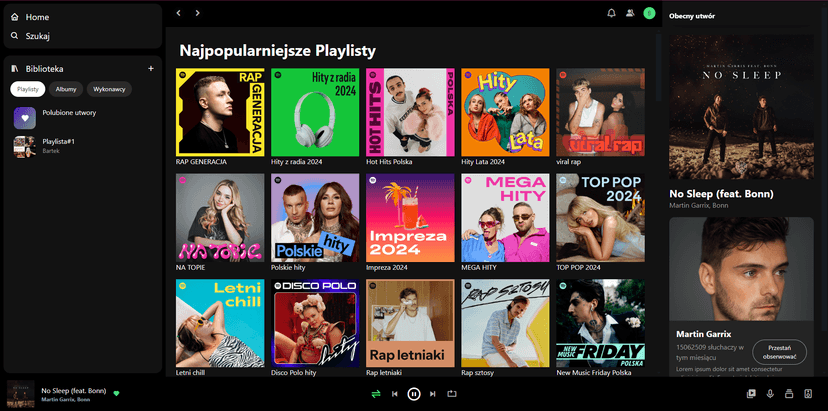Toggle repeat mode
The height and width of the screenshot is (411, 828).
point(451,394)
